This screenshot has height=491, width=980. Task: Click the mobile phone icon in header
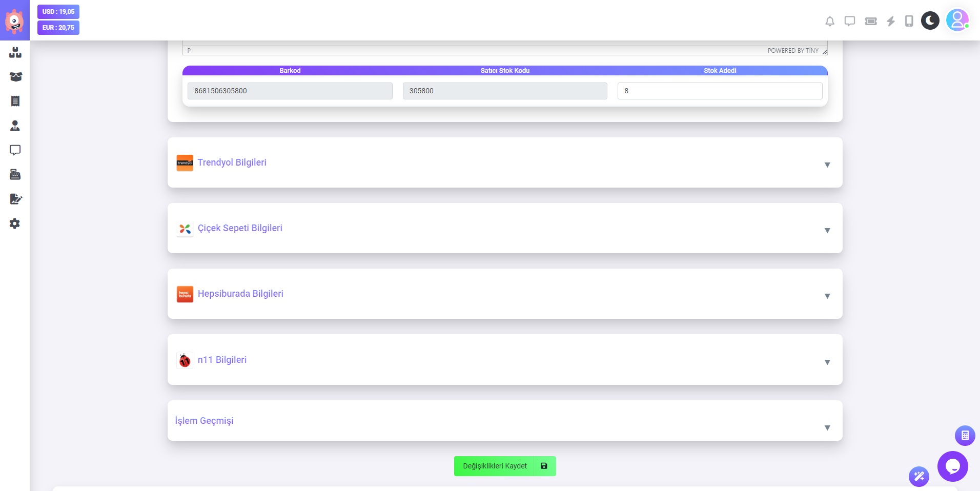pos(909,21)
